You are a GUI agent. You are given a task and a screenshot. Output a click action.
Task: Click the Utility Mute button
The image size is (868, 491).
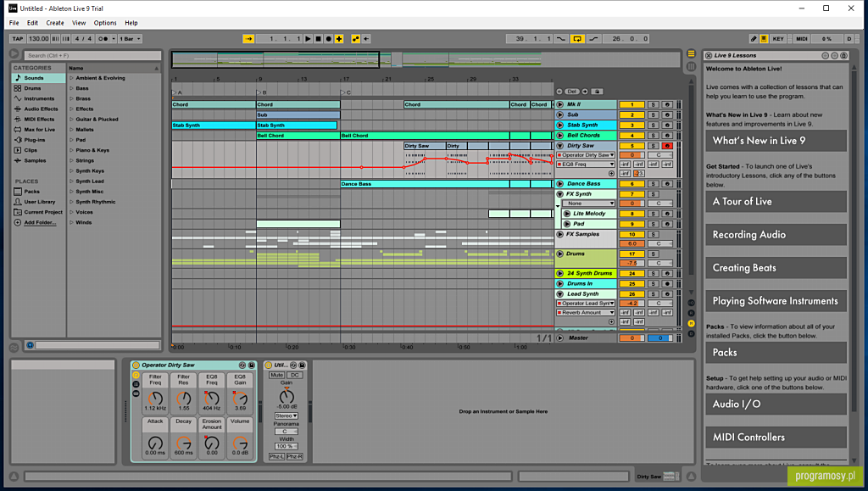(276, 376)
